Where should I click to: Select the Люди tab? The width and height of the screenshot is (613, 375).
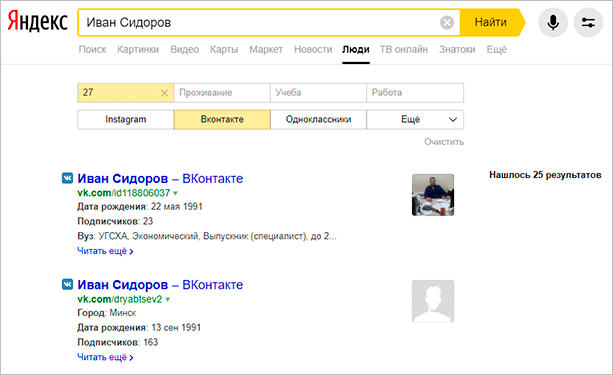pos(356,50)
